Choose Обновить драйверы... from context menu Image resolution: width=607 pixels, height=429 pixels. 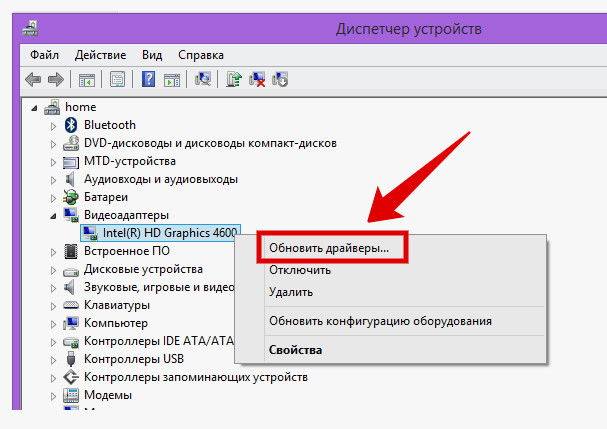[x=329, y=246]
